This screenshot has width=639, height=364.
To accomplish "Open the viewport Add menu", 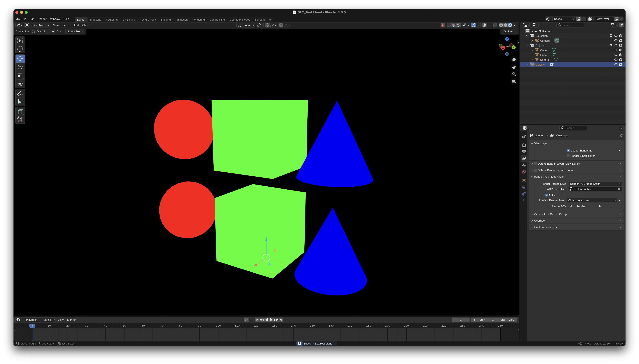I will pos(76,25).
